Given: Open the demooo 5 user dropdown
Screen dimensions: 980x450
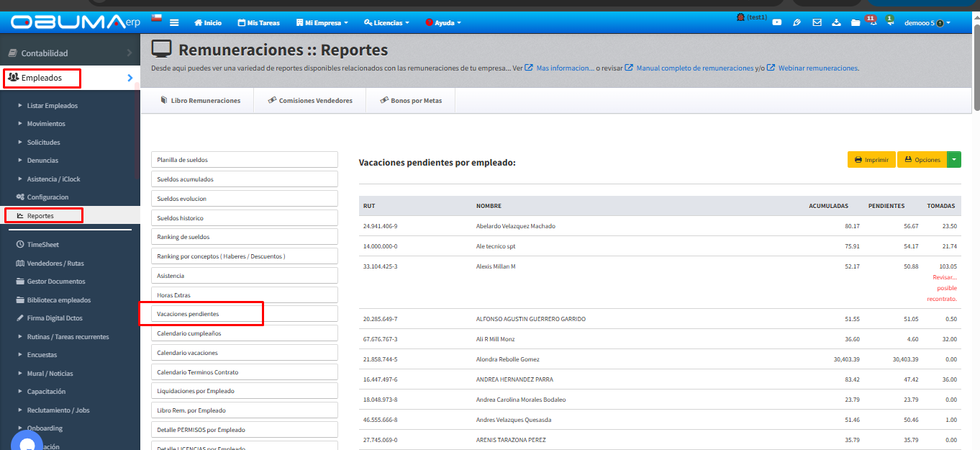Looking at the screenshot, I should 927,22.
